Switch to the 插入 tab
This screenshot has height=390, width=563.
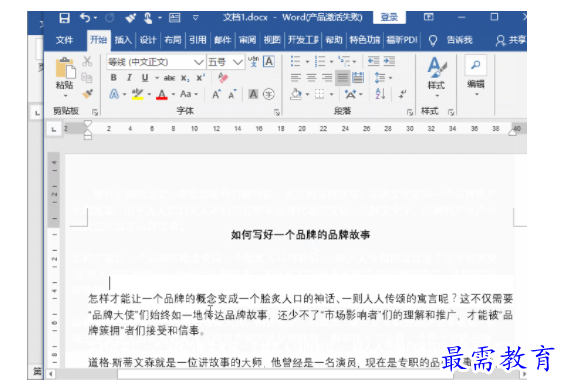123,40
